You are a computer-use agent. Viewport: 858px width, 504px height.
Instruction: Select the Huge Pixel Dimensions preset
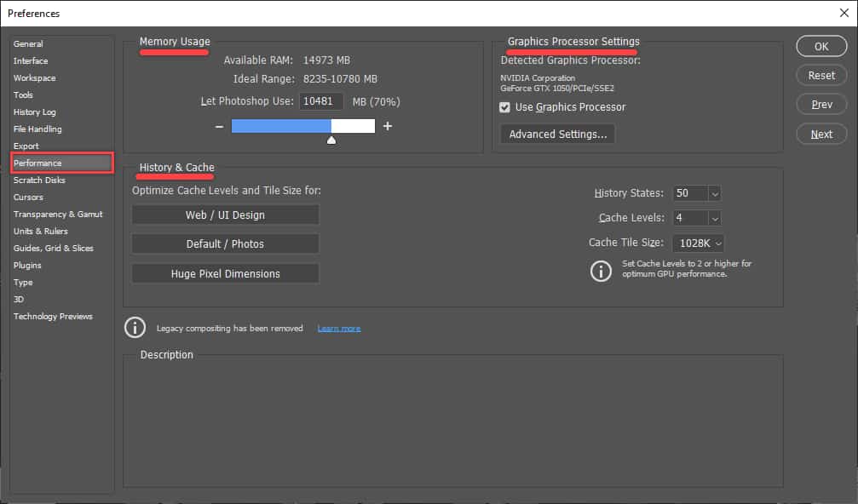point(225,274)
